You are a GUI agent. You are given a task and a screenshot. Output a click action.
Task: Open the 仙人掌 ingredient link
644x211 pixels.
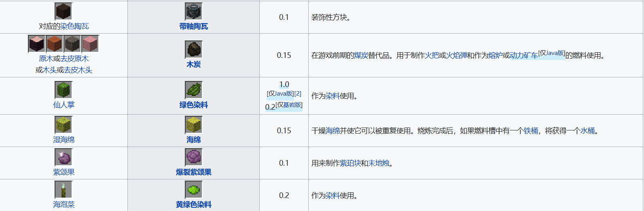64,105
